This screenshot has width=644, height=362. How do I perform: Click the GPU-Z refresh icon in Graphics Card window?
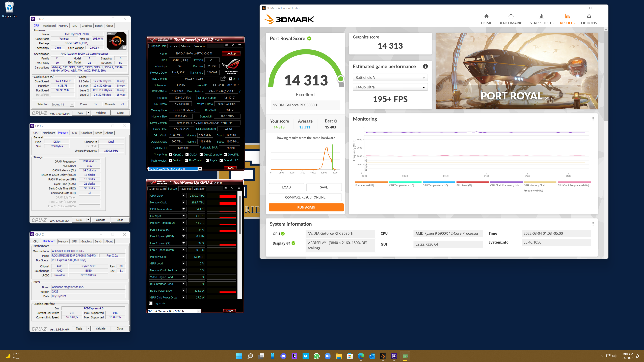[233, 45]
